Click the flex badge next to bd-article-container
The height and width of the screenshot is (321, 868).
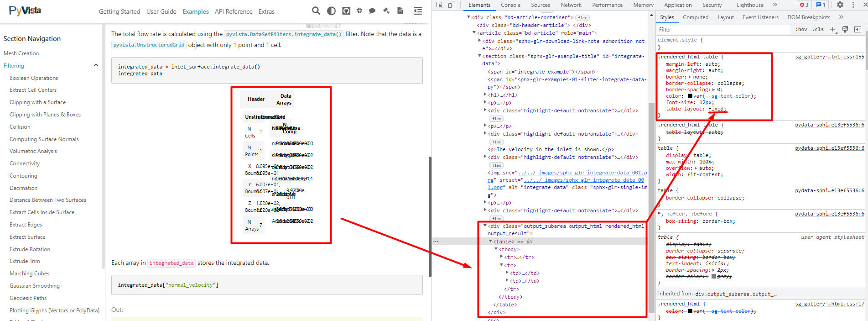click(x=582, y=18)
